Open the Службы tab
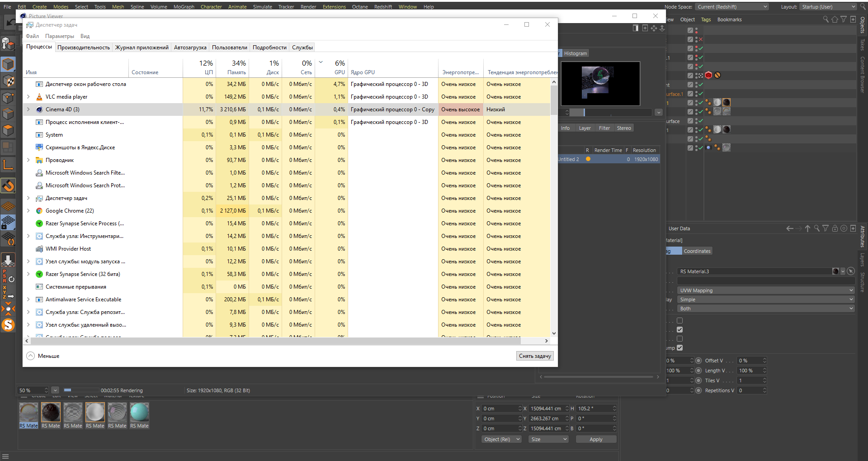The width and height of the screenshot is (868, 461). point(302,48)
